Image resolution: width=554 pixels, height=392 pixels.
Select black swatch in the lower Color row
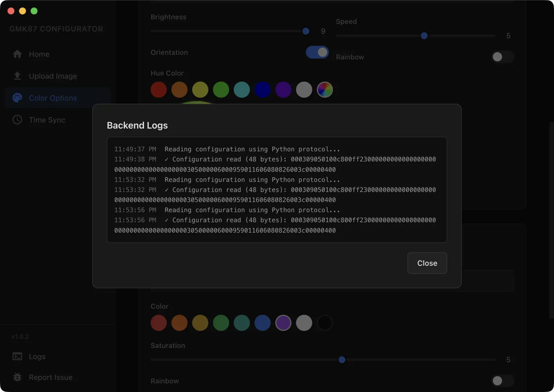(325, 323)
